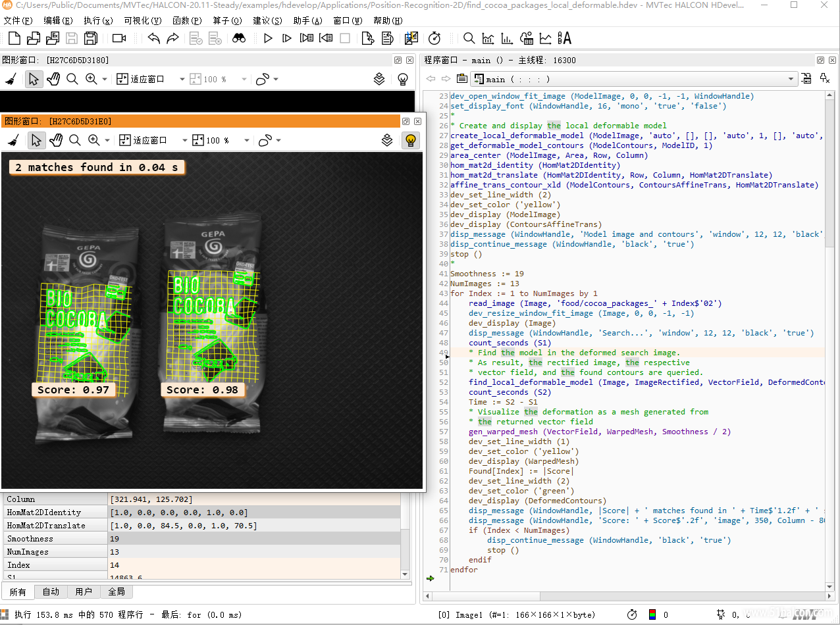Screen dimensions: 840x625
Task: Open the Zoom Window magnifier icon in the main toolbar
Action: coord(469,38)
